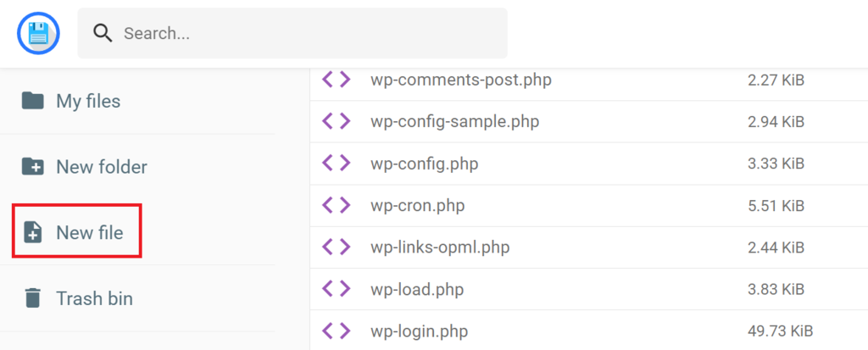The image size is (868, 350).
Task: Click the Trash bin icon
Action: [32, 298]
